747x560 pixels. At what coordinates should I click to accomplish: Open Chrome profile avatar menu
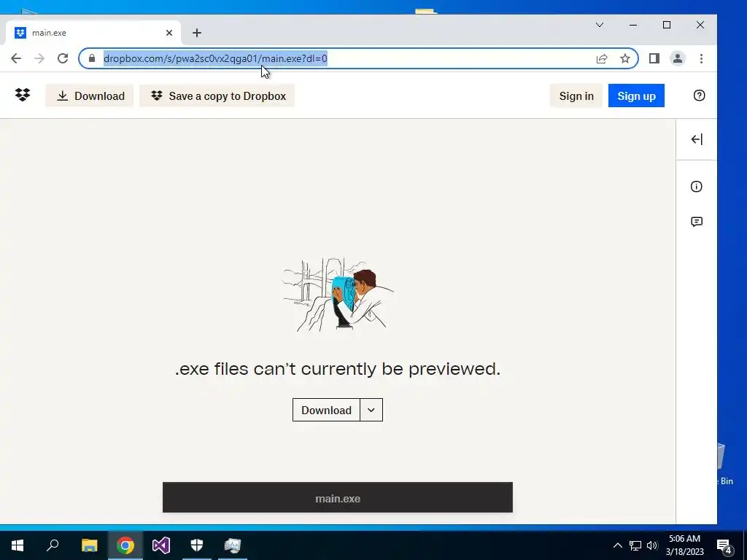(x=678, y=58)
